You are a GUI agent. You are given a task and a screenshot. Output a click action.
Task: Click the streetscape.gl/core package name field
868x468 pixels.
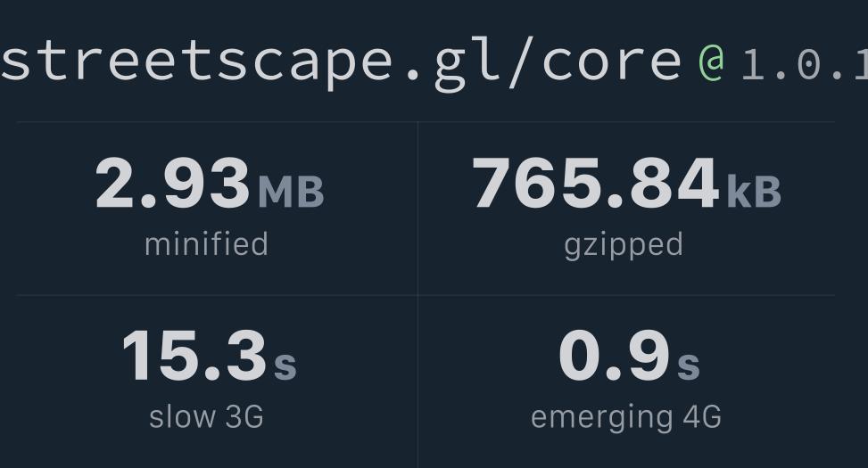tap(342, 61)
